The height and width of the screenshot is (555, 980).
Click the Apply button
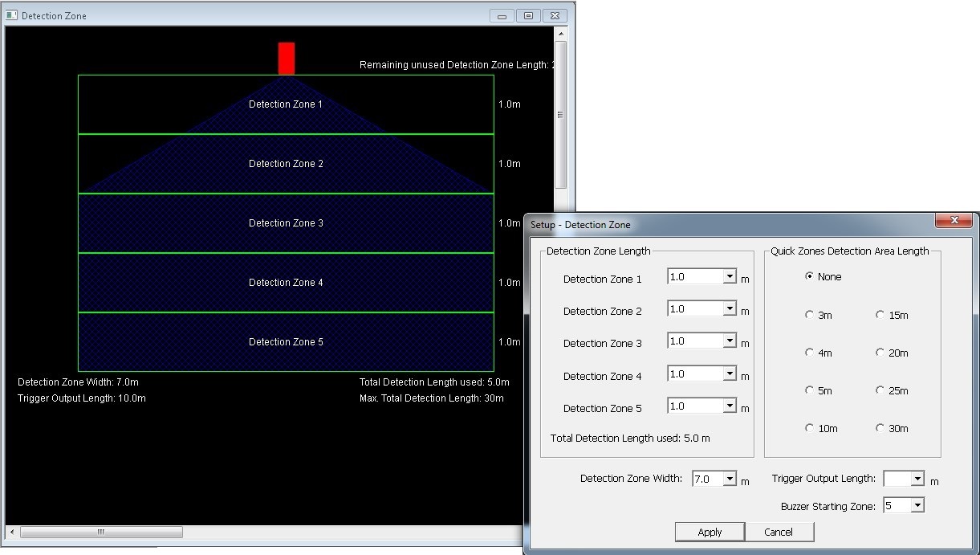pos(710,532)
